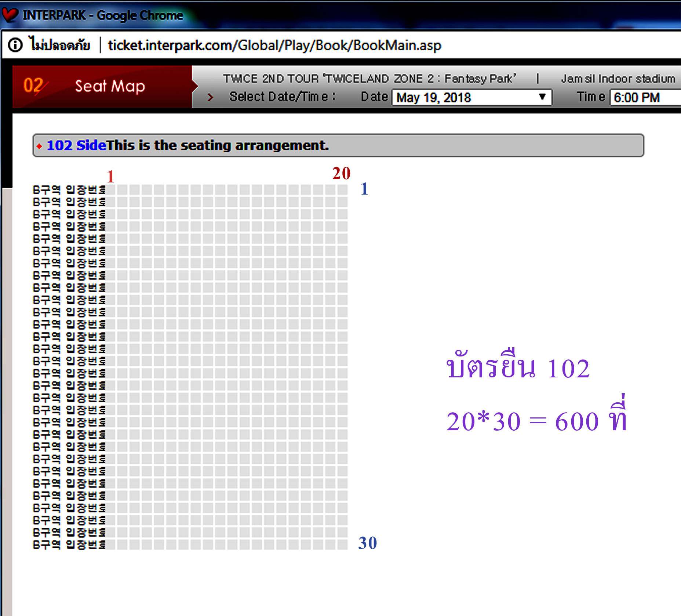Select the first seat in the bottom row
The image size is (681, 616).
click(110, 544)
